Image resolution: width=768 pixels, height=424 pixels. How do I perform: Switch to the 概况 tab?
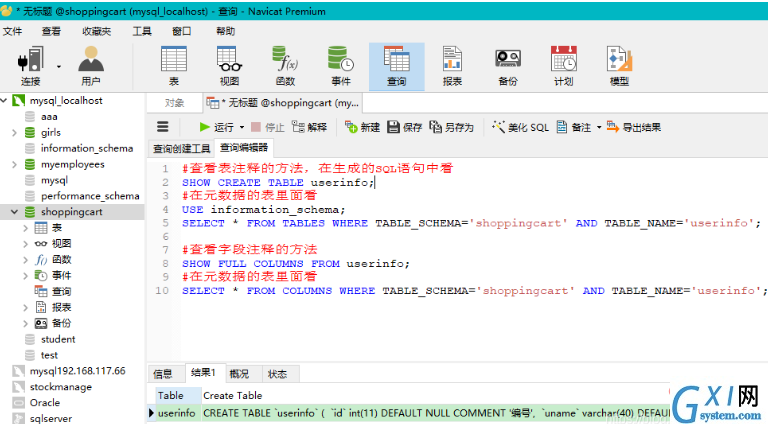239,374
